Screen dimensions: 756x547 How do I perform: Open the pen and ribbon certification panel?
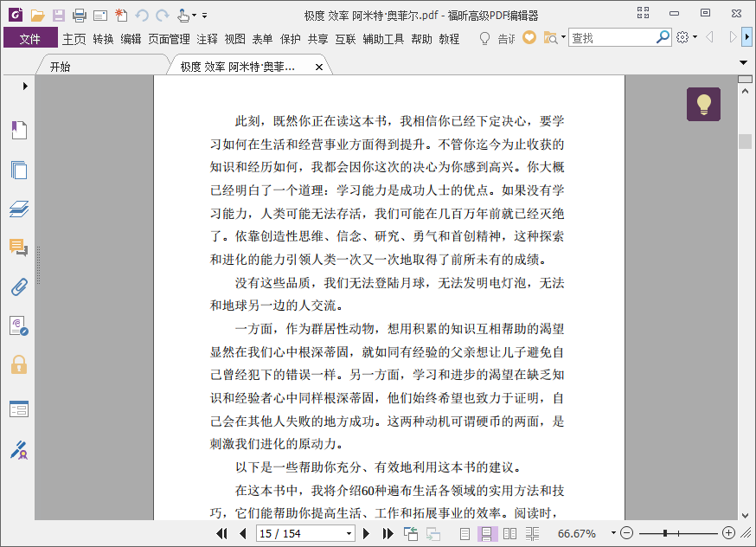click(19, 449)
